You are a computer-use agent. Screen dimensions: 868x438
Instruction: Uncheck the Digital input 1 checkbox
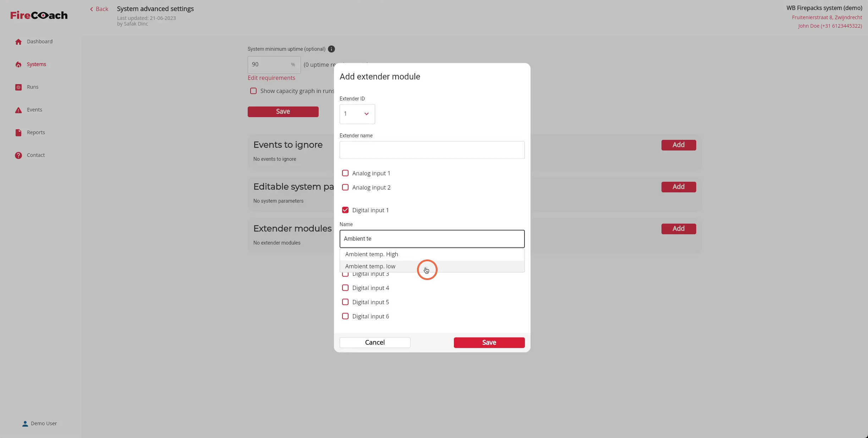click(345, 210)
